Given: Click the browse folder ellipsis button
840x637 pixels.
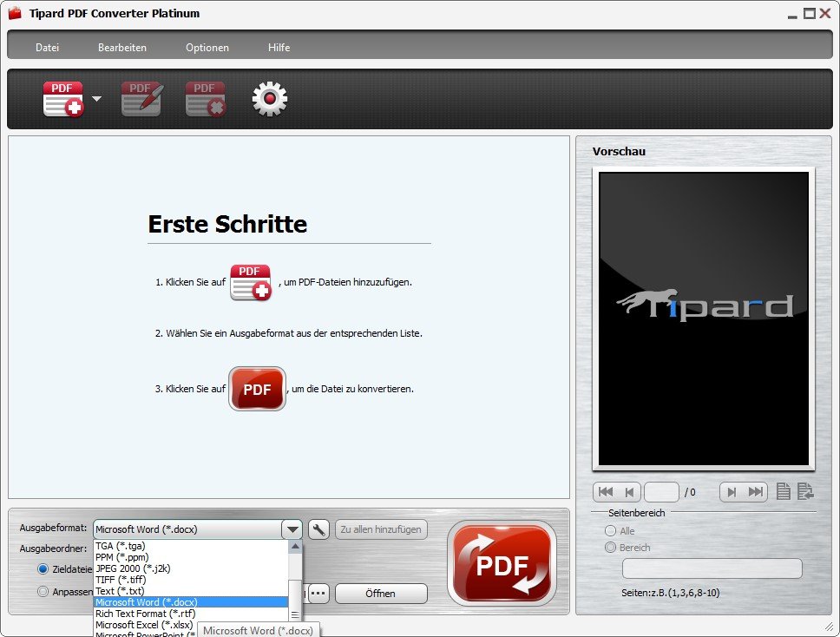Looking at the screenshot, I should coord(318,594).
